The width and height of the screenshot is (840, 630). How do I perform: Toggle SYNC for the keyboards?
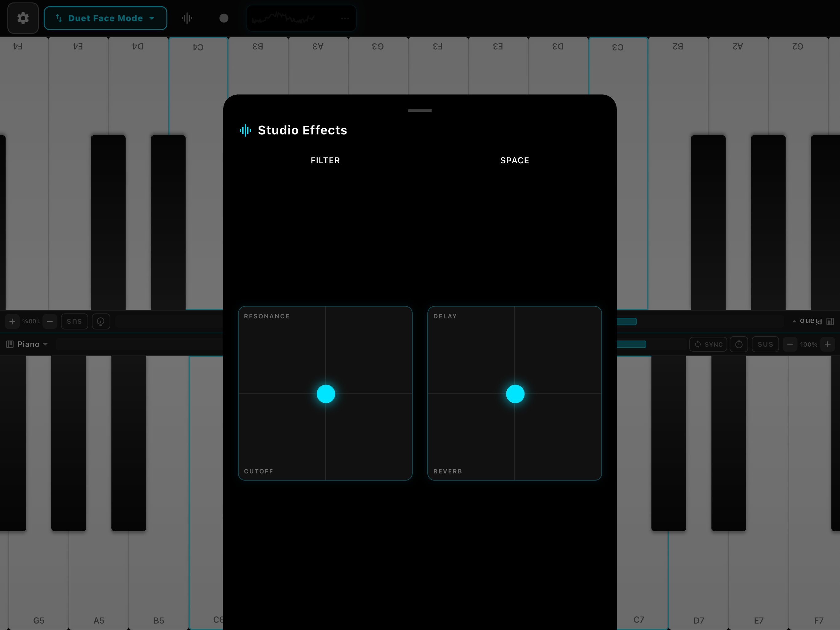coord(708,344)
